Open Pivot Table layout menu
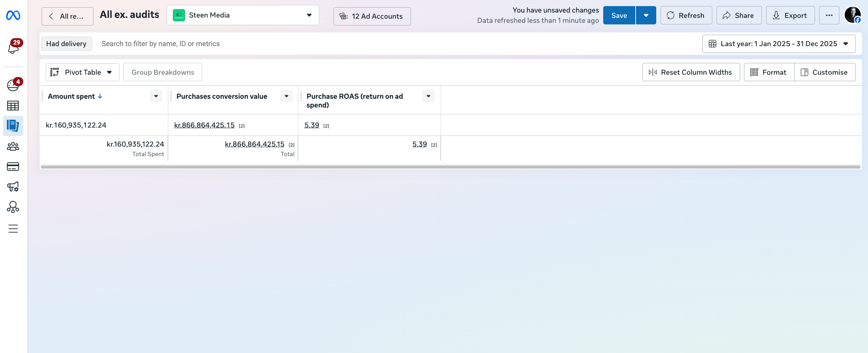This screenshot has height=353, width=868. tap(82, 72)
